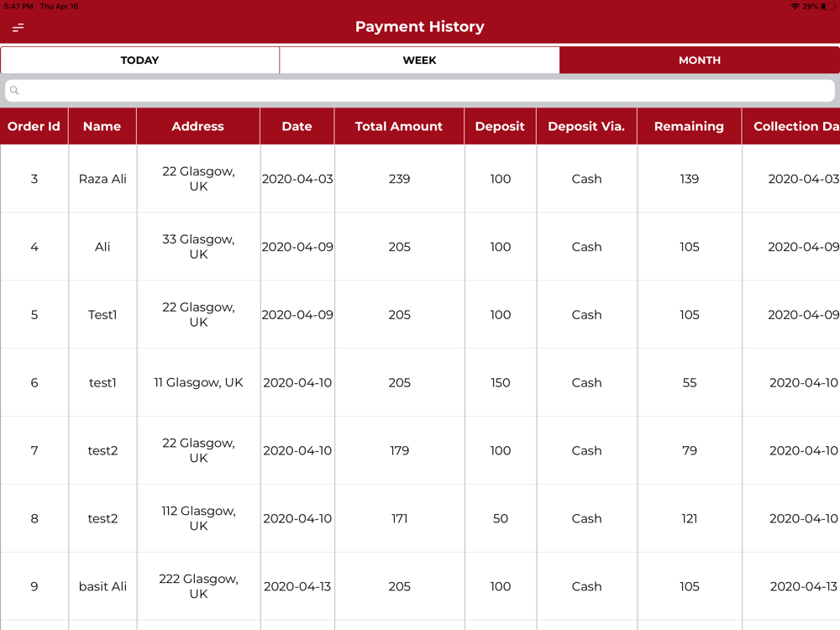Select the Payment History title
Screen dimensions: 840x630
pos(419,26)
